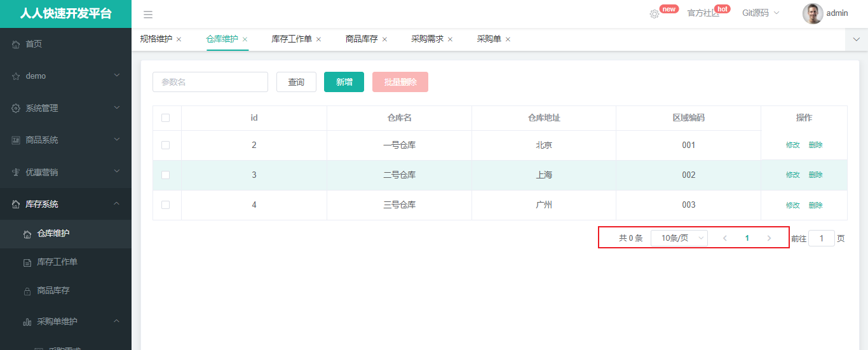The image size is (868, 350).
Task: Check the row checkbox for 二号仓库
Action: (166, 175)
